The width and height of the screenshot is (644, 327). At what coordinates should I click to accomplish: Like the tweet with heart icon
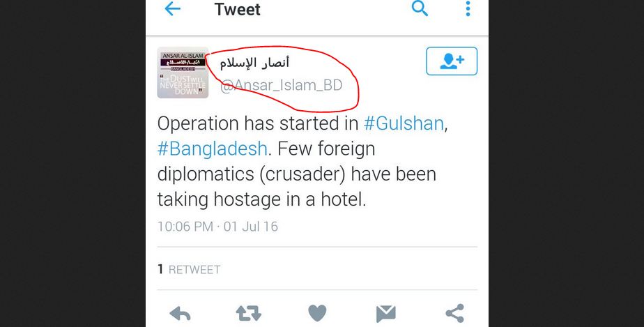(x=317, y=314)
